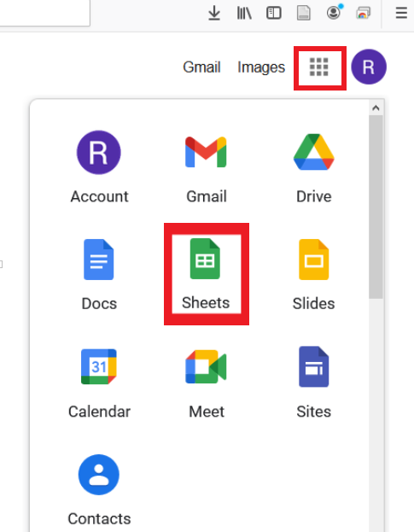Open Gmail from the apps panel
Viewport: 414px width, 532px height.
click(x=207, y=168)
